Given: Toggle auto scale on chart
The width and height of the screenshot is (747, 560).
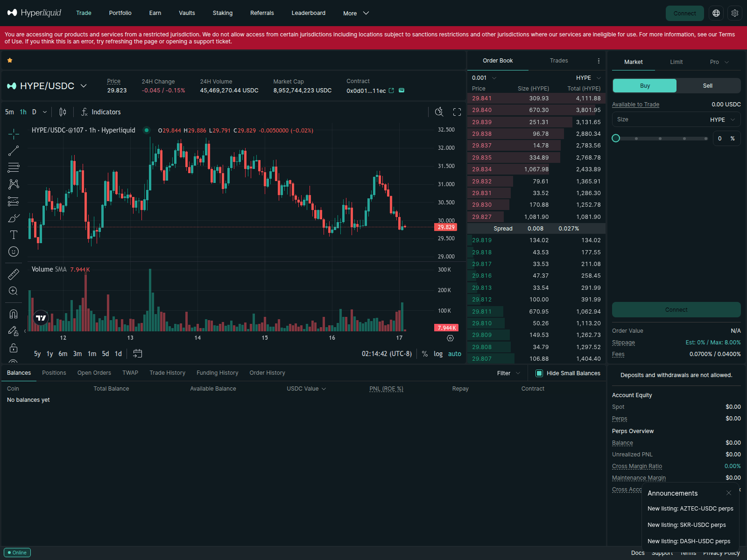Looking at the screenshot, I should [455, 354].
